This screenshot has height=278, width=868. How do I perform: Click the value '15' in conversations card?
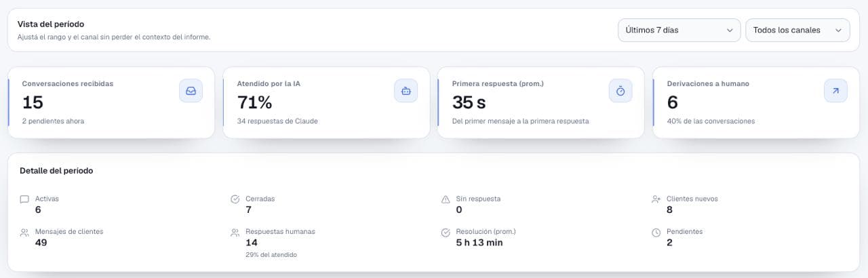coord(33,102)
